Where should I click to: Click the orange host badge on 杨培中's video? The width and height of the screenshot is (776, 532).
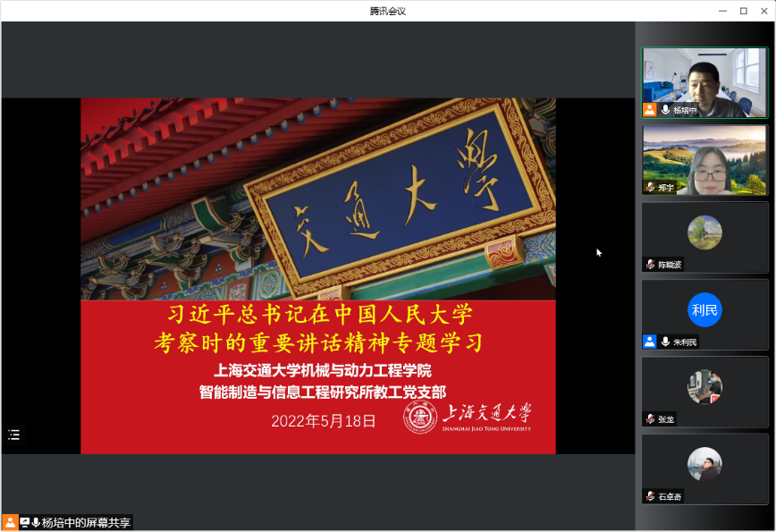(x=650, y=110)
